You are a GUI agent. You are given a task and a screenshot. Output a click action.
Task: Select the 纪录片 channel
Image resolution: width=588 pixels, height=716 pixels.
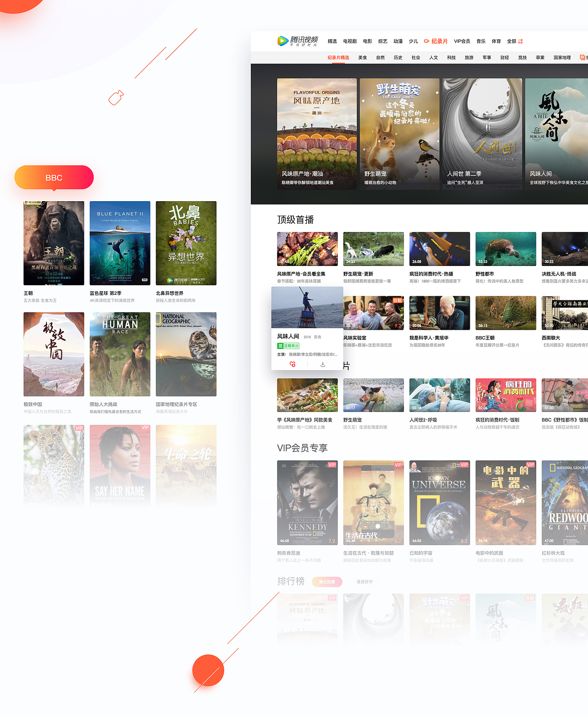point(440,41)
